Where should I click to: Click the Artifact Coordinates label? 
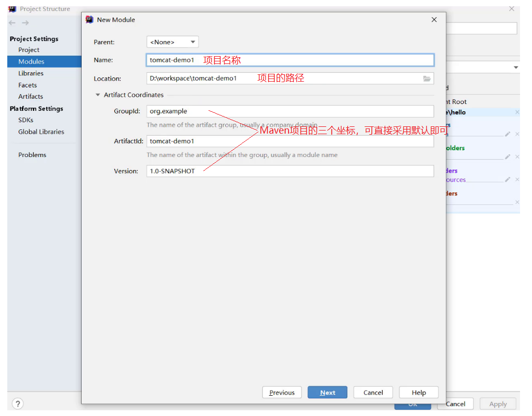coord(134,95)
